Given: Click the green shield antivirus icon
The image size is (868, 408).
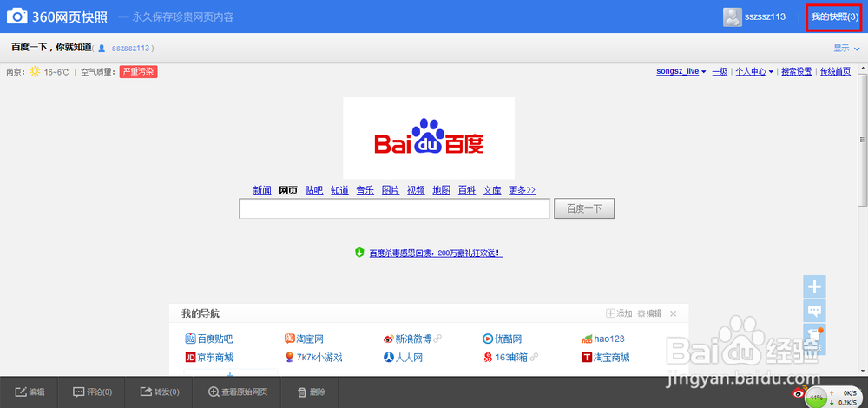Looking at the screenshot, I should coord(359,253).
